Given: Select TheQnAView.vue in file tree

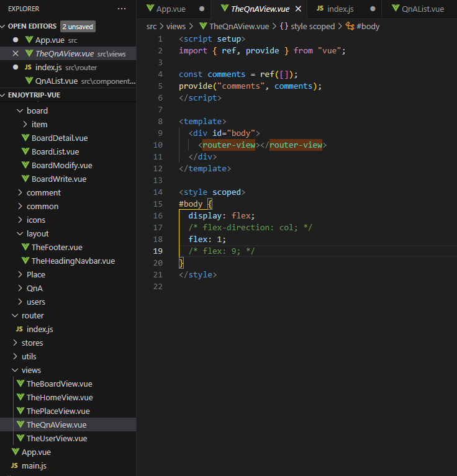Looking at the screenshot, I should pyautogui.click(x=68, y=425).
